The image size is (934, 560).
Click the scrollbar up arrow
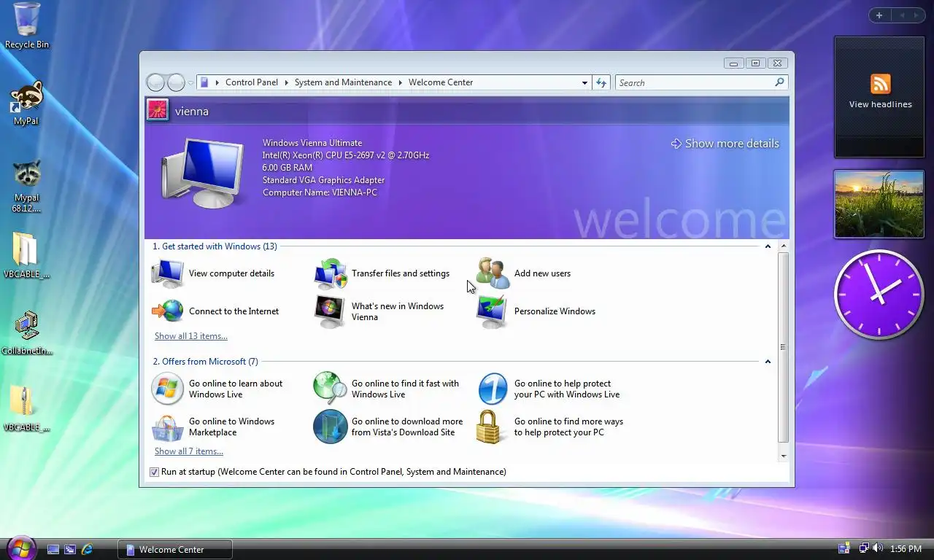[784, 246]
